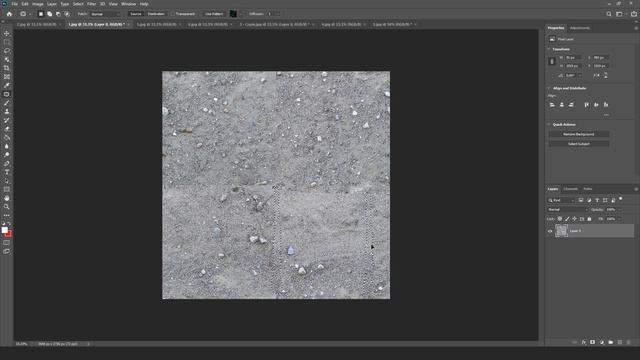This screenshot has width=640, height=360.
Task: Toggle the Transparent checkbox
Action: click(x=173, y=14)
